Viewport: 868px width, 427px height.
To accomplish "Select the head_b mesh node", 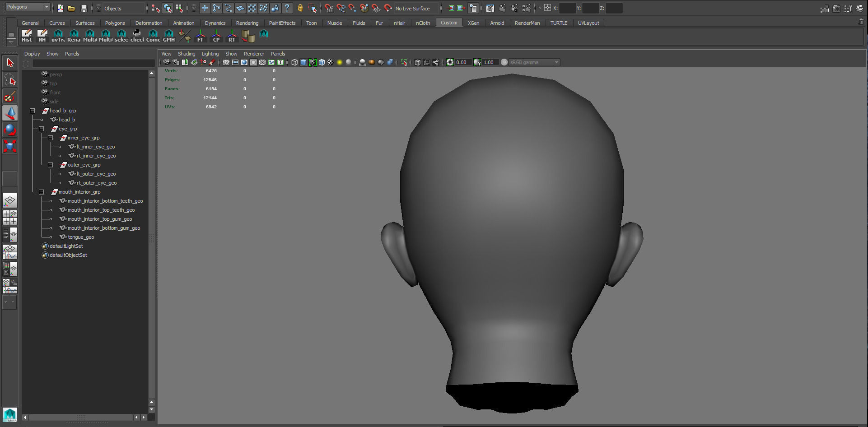I will [x=67, y=120].
